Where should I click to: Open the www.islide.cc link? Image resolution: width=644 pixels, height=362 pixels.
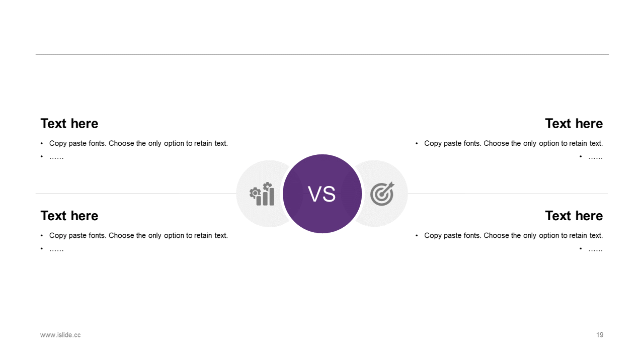coord(60,335)
